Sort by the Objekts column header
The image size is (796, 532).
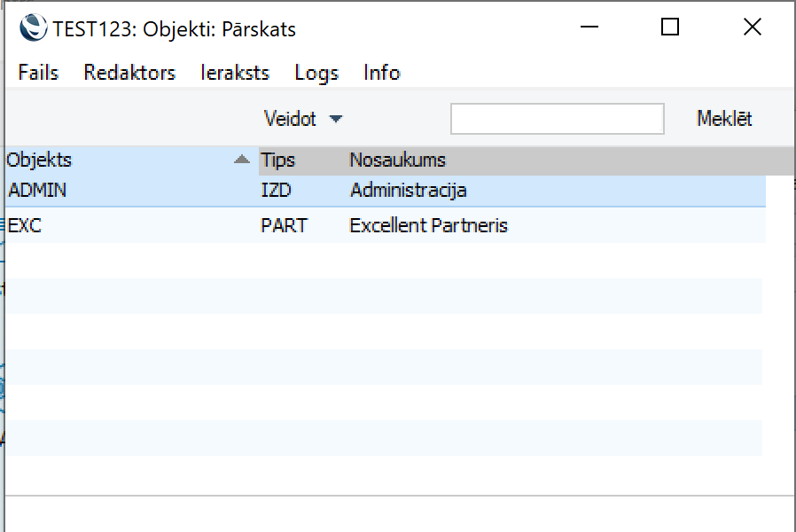(x=40, y=160)
